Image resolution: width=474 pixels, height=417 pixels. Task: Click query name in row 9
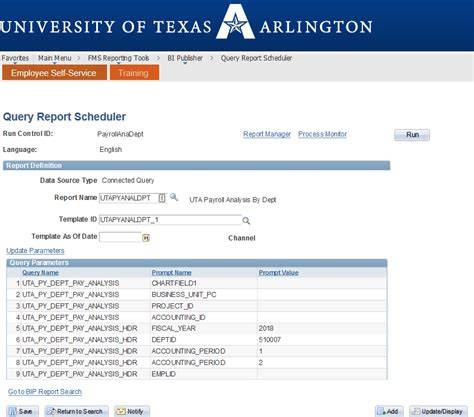(x=80, y=374)
